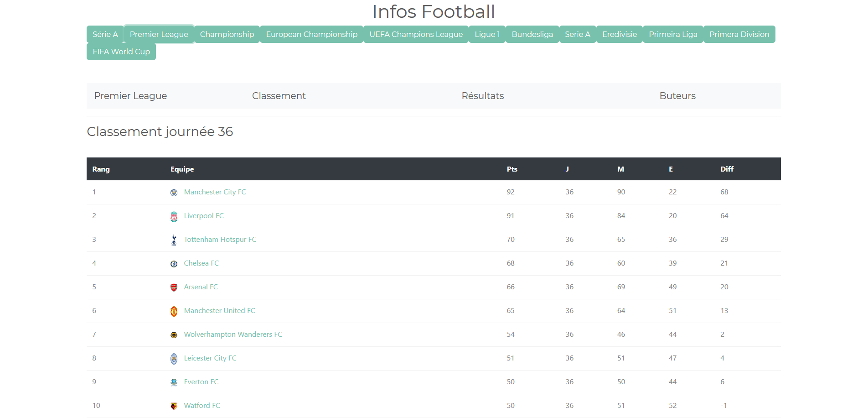The width and height of the screenshot is (868, 418).
Task: Open the Manchester City FC team link
Action: coord(215,192)
